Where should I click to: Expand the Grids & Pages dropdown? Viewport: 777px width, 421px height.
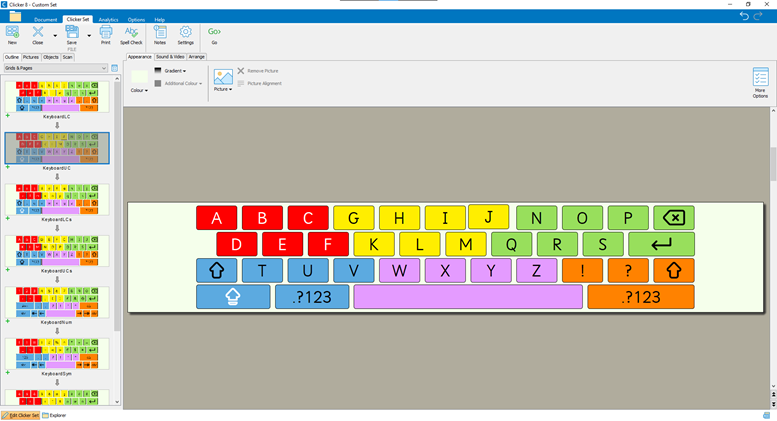click(x=104, y=69)
